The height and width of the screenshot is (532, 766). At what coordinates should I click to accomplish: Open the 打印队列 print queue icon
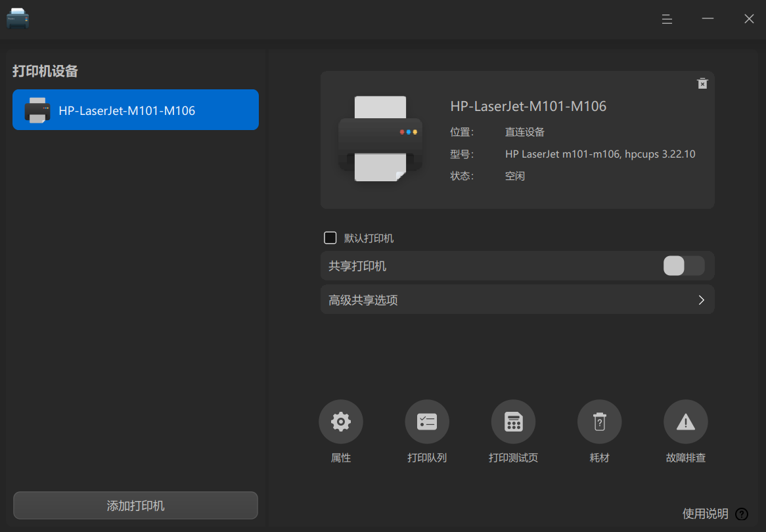point(427,422)
